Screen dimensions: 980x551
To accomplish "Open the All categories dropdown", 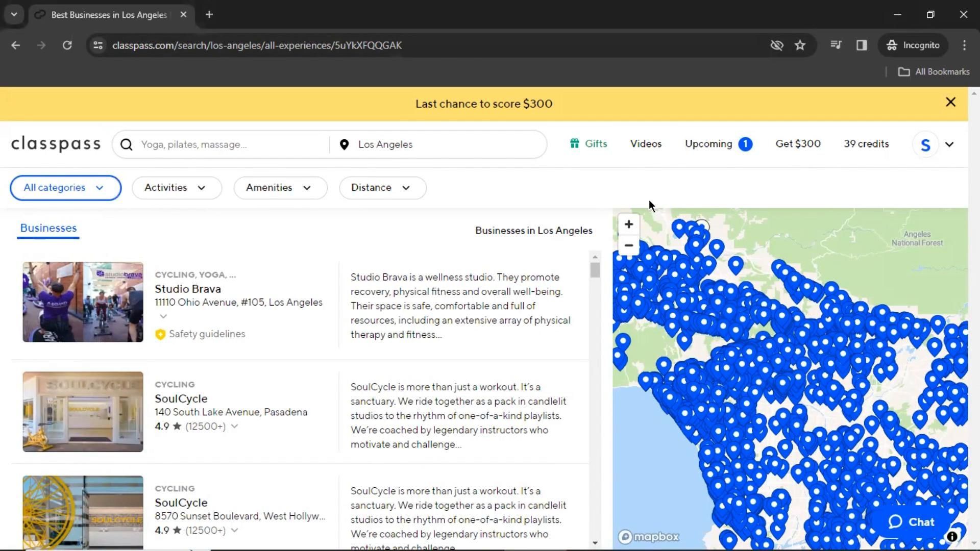I will tap(65, 188).
